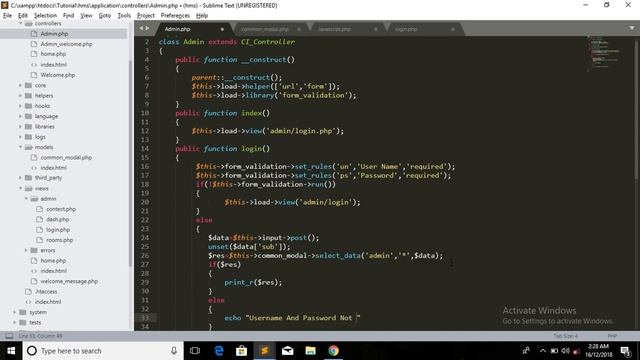Open Admin.php in the sidebar file tree
Screen dimensions: 640x360
coord(54,34)
